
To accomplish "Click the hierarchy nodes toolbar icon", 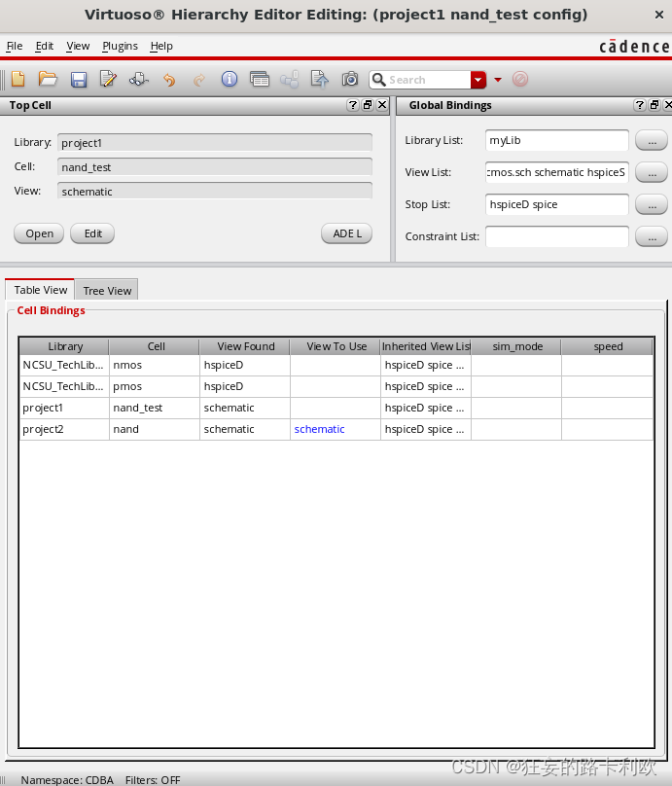I will pos(290,79).
